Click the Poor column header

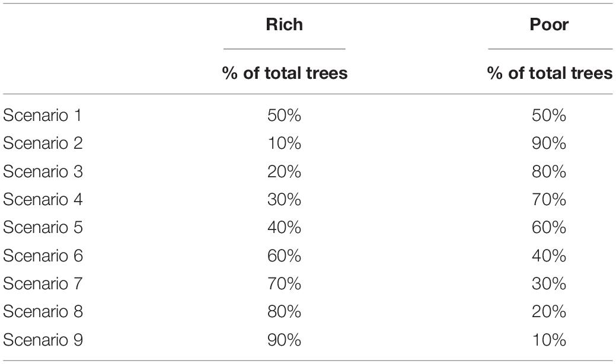549,24
